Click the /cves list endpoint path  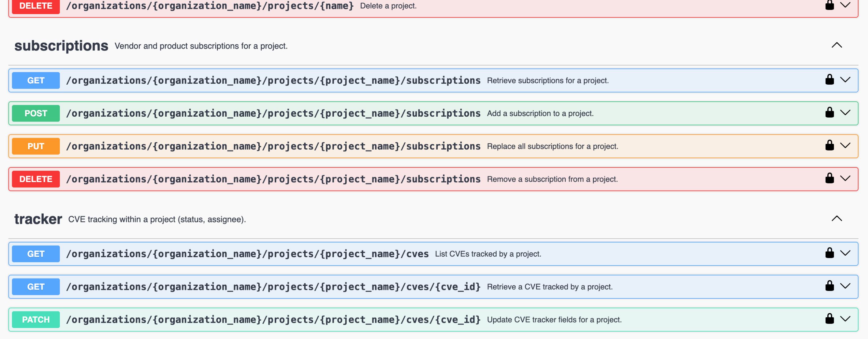click(247, 254)
